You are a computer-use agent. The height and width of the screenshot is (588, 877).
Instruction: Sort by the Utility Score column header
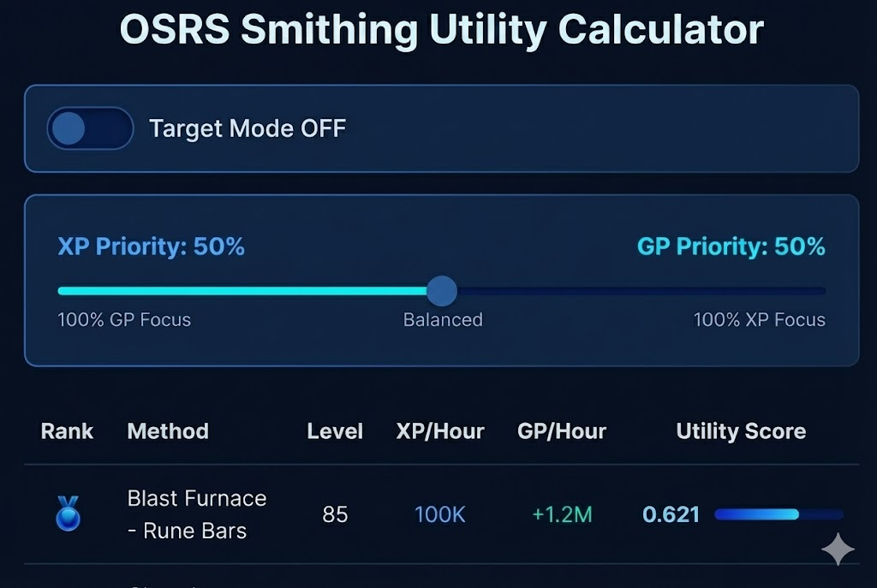pyautogui.click(x=740, y=431)
